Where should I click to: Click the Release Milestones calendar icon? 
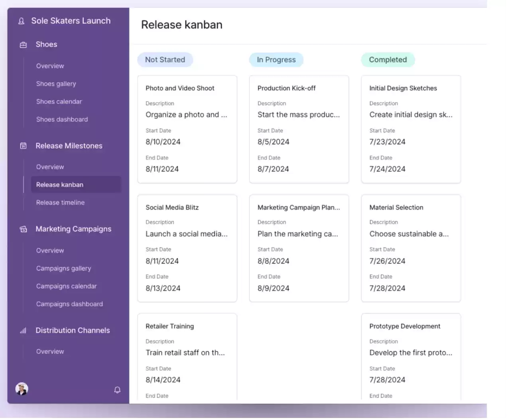tap(24, 146)
